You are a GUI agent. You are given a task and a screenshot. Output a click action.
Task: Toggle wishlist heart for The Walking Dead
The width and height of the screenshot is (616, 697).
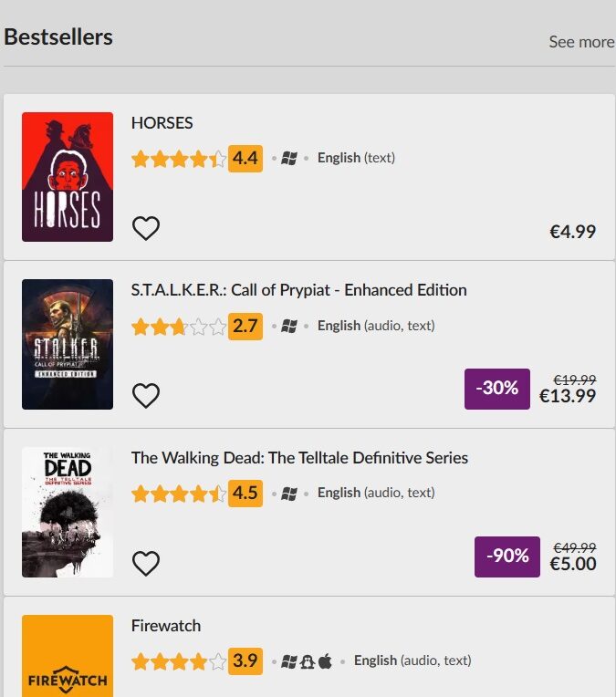click(146, 563)
